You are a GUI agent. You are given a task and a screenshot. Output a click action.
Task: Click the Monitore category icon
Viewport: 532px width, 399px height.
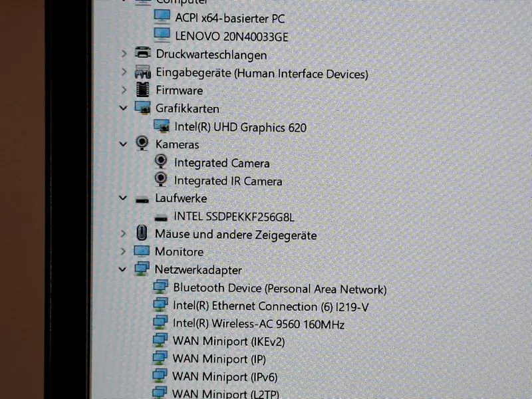pos(142,251)
